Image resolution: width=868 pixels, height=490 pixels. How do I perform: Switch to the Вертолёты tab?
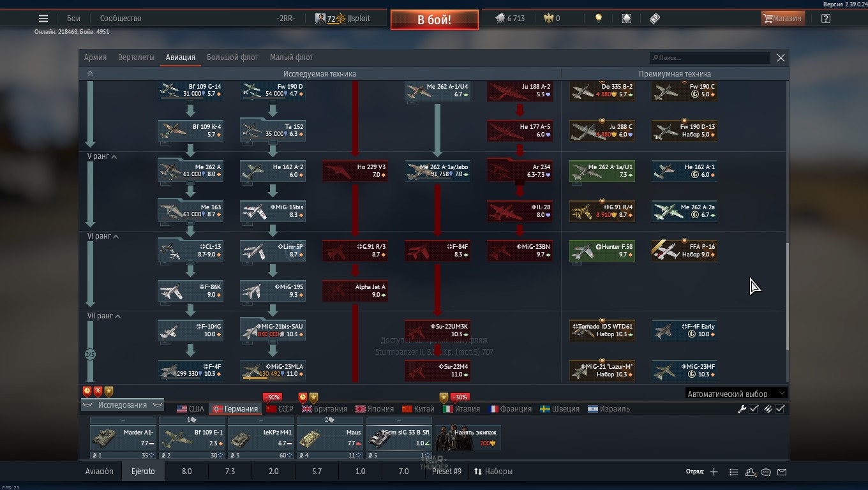(x=136, y=57)
